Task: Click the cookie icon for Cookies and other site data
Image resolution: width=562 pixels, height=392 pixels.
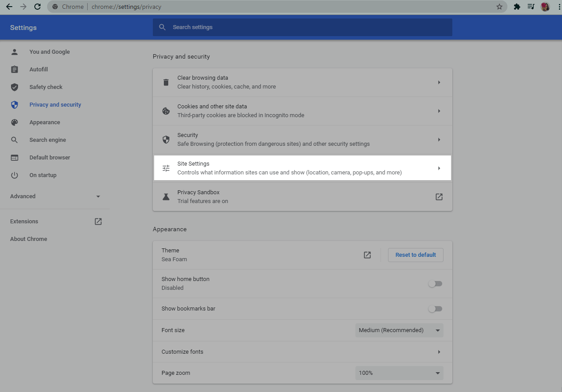Action: coord(166,111)
